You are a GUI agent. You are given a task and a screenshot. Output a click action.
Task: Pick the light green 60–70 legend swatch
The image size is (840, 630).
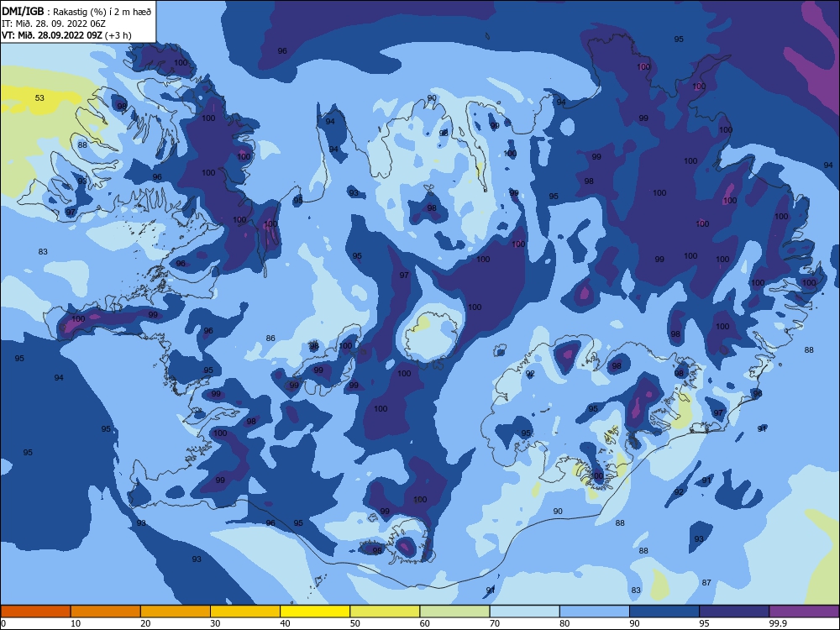(x=454, y=612)
